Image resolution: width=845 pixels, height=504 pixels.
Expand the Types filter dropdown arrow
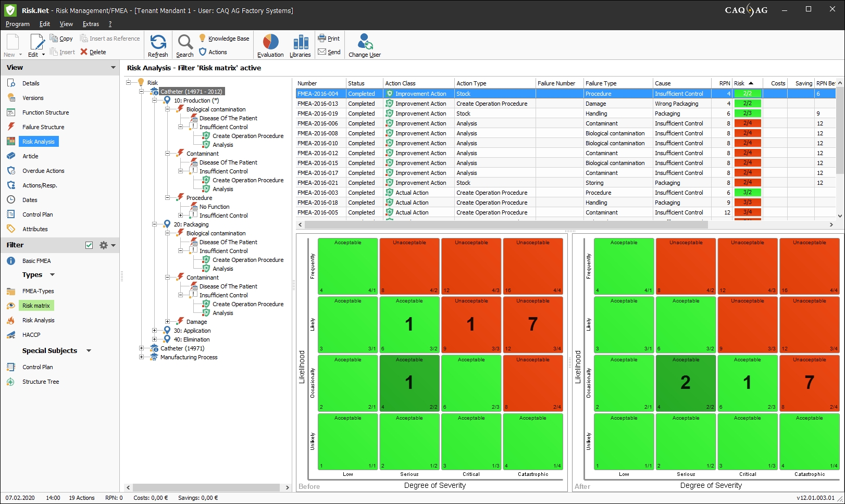pyautogui.click(x=52, y=275)
